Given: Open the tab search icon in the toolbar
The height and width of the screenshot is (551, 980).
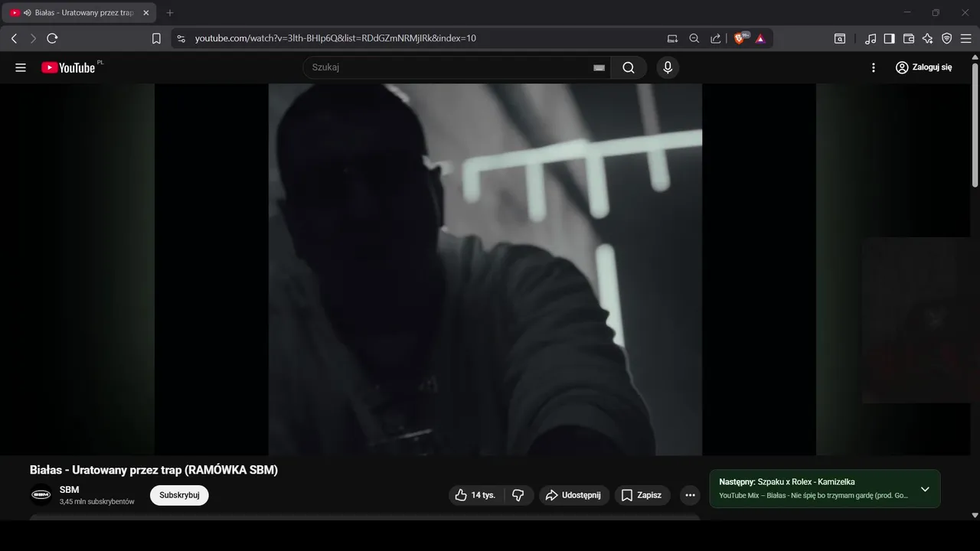Looking at the screenshot, I should pyautogui.click(x=840, y=38).
